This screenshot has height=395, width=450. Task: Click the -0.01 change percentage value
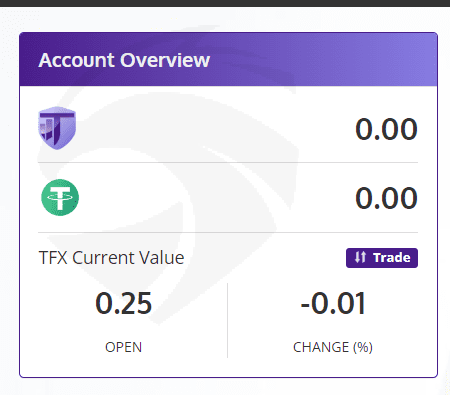tap(333, 303)
